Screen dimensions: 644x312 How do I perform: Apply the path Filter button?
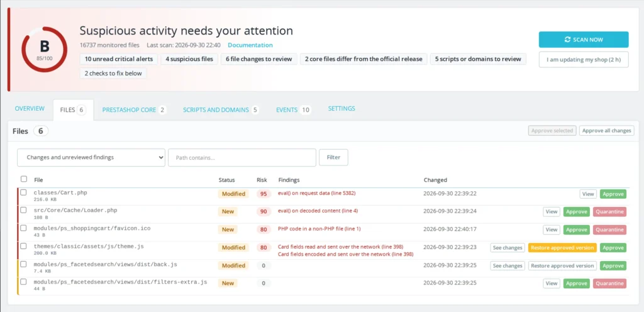tap(333, 158)
